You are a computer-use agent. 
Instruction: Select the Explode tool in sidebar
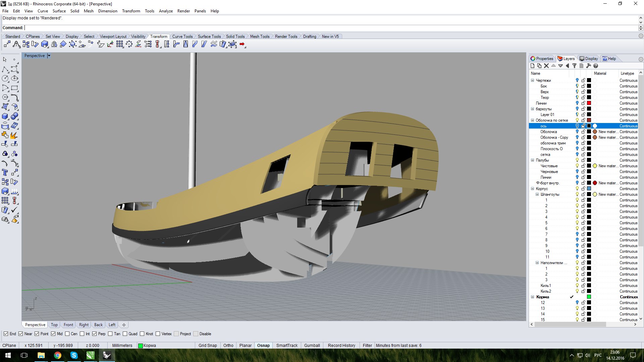click(14, 135)
